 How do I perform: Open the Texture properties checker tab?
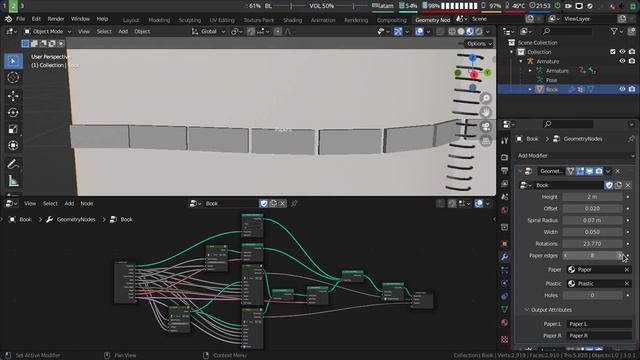504,339
